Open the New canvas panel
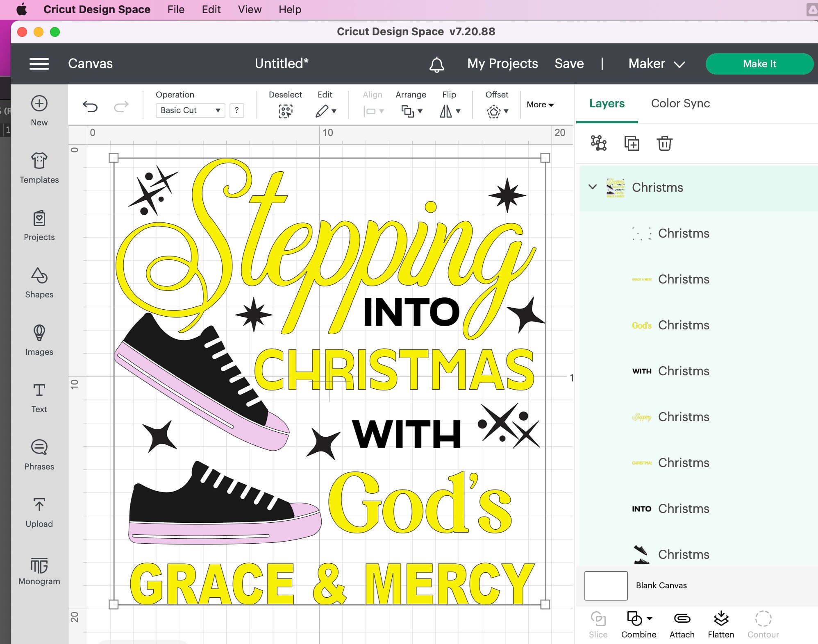 [x=39, y=110]
